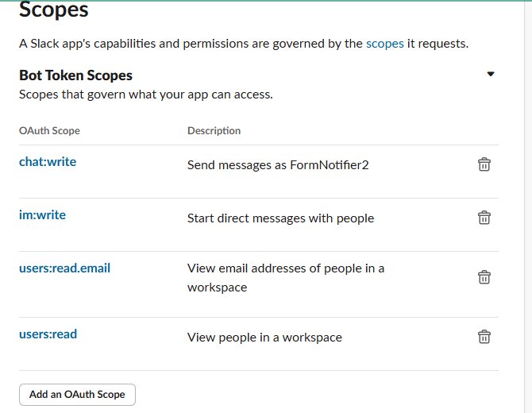Click 'Start direct messages with people' description
Screen dimensions: 532x413
280,218
